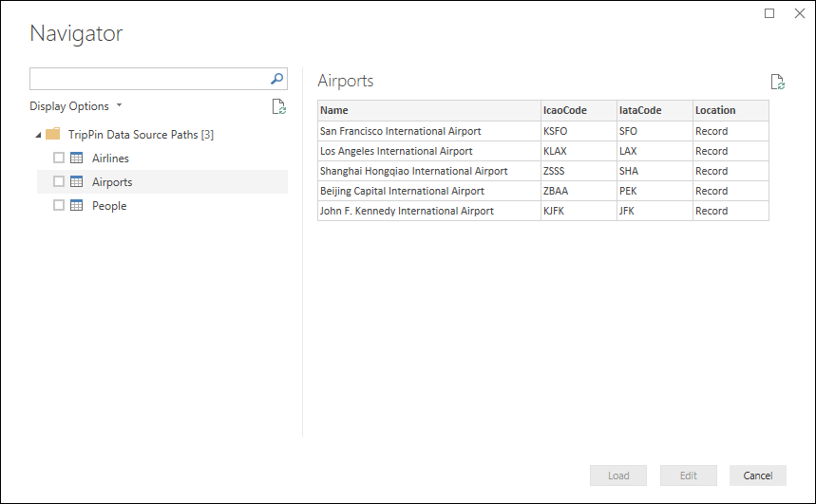The image size is (816, 504).
Task: Refresh the navigator tree via the file icon
Action: [279, 106]
